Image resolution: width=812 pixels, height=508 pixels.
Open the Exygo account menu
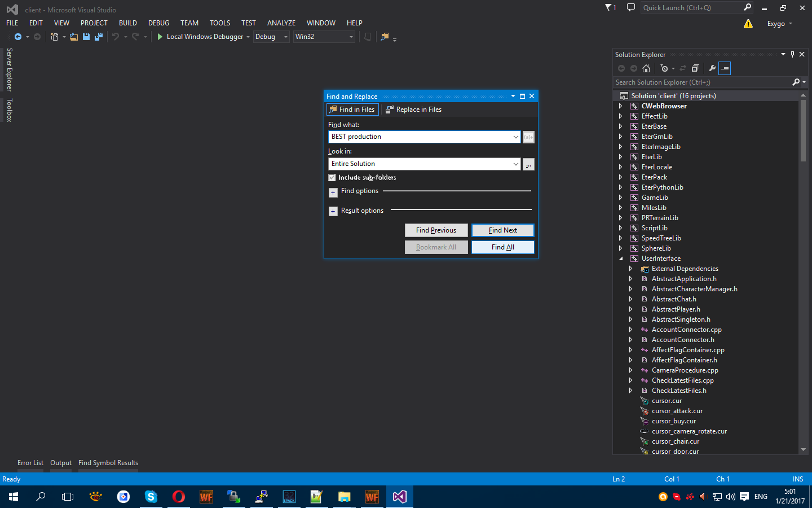tap(780, 24)
